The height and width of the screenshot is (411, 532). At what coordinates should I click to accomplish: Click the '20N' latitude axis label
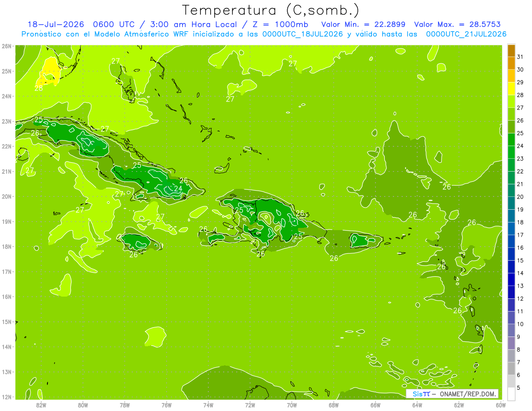click(x=7, y=196)
